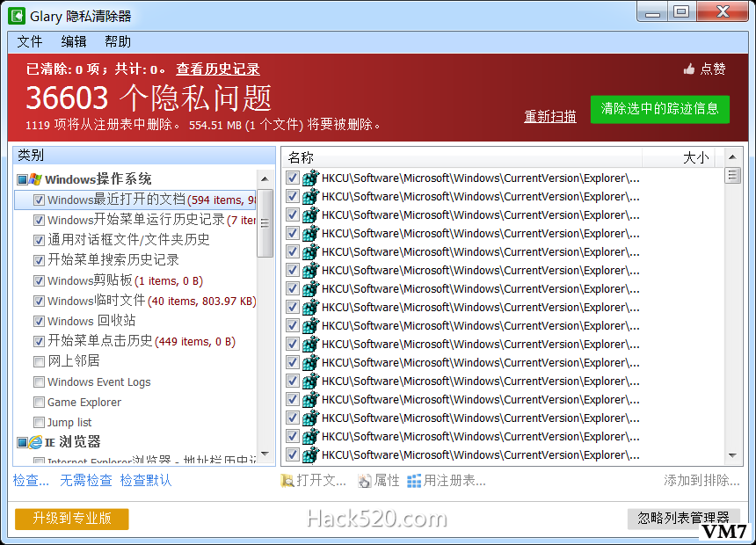Select the Windows操作系统 group label

point(98,179)
